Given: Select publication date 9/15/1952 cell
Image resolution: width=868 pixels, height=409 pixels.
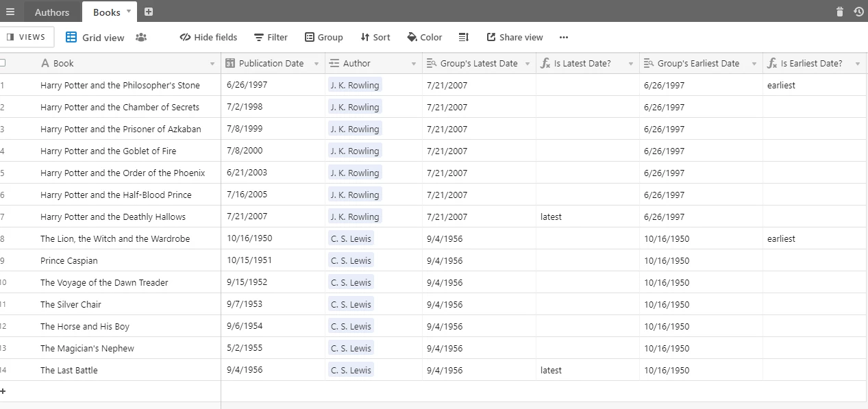Looking at the screenshot, I should [273, 282].
